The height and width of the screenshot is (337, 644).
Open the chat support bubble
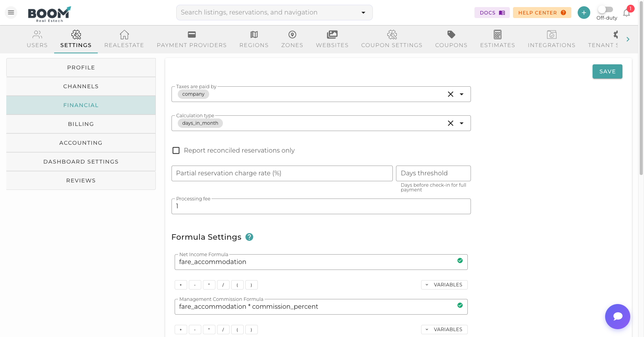[x=617, y=316]
